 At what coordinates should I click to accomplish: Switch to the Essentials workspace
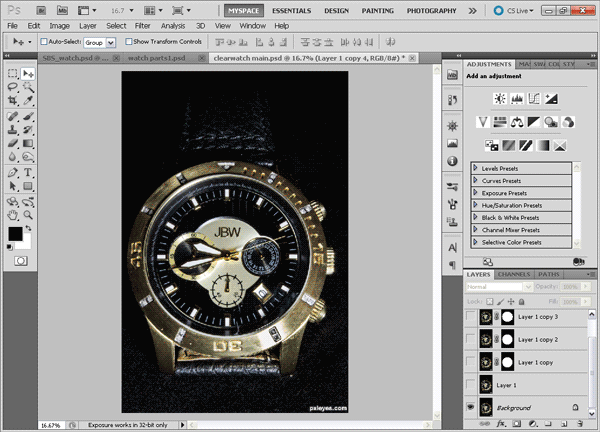pos(291,11)
